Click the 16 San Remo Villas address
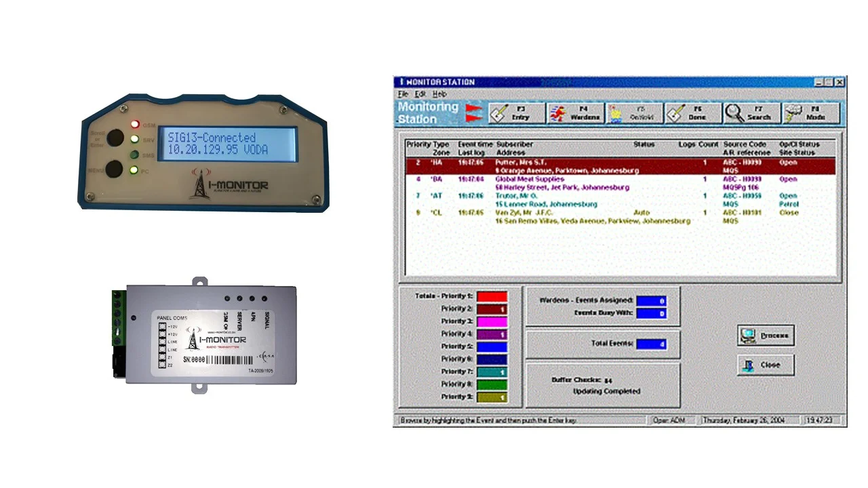 (593, 221)
